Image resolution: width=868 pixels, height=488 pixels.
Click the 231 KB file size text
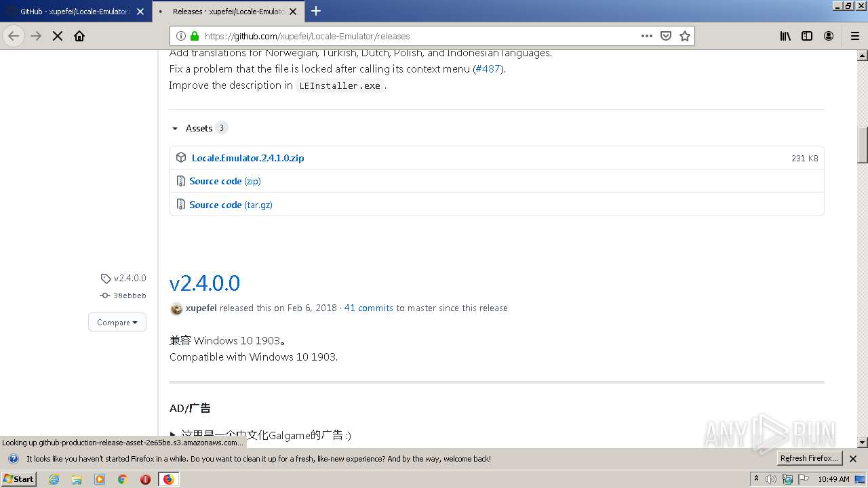805,158
